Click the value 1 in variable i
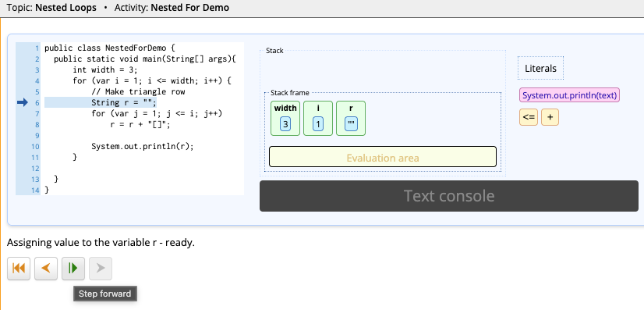 click(x=318, y=124)
